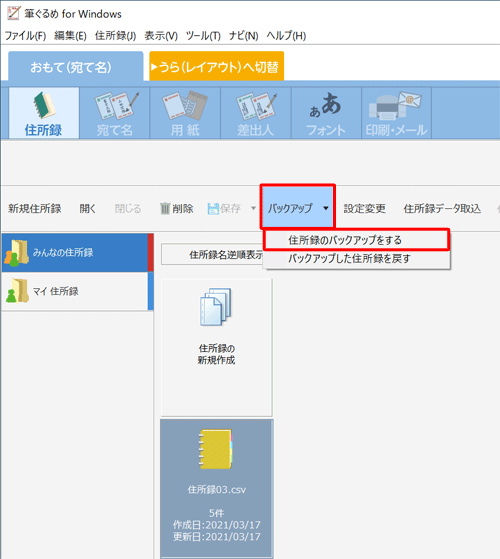
Task: Click the 住所録名逆順表示 button
Action: point(213,254)
